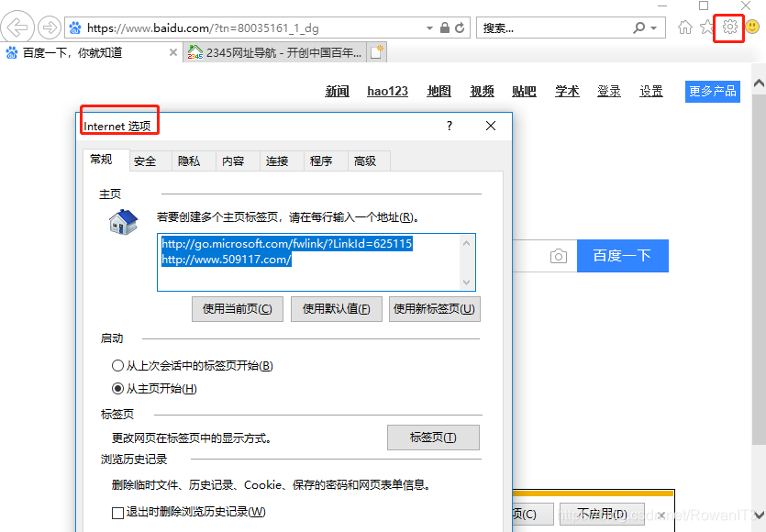Click the page scrollbar up arrow
This screenshot has width=766, height=532.
coord(759,83)
